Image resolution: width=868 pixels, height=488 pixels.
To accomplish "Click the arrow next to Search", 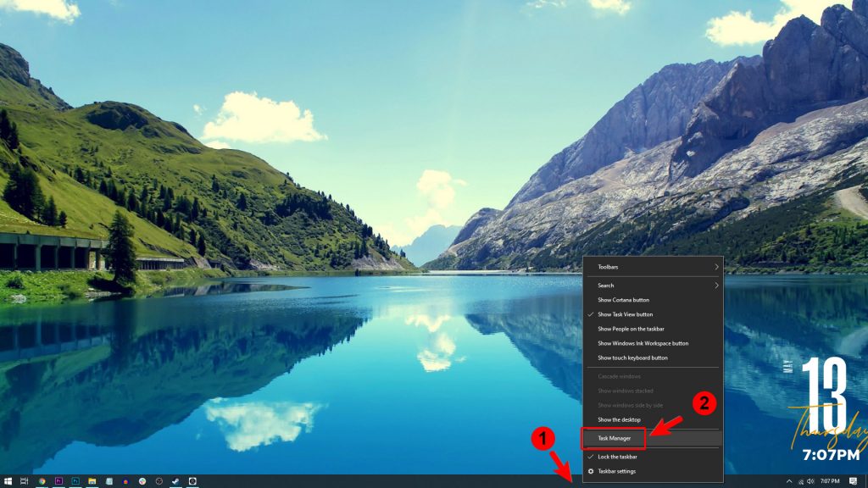I will pos(716,286).
